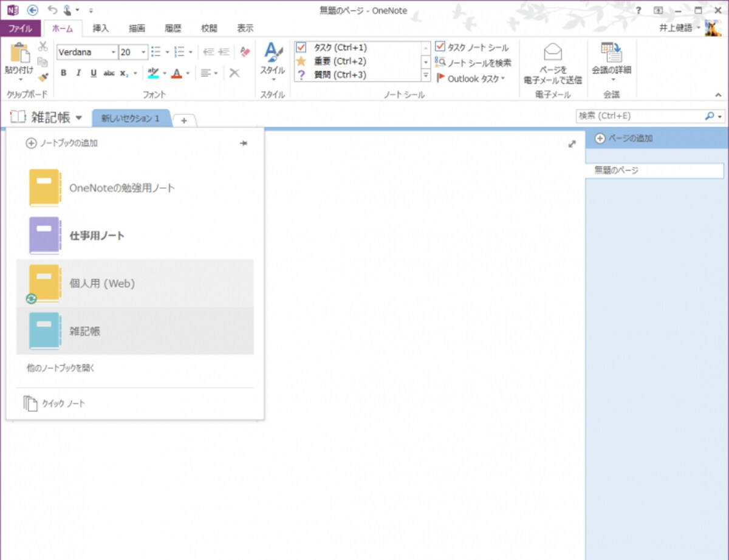Screen dimensions: 729x560
Task: Pin the notebook pane open
Action: (244, 143)
